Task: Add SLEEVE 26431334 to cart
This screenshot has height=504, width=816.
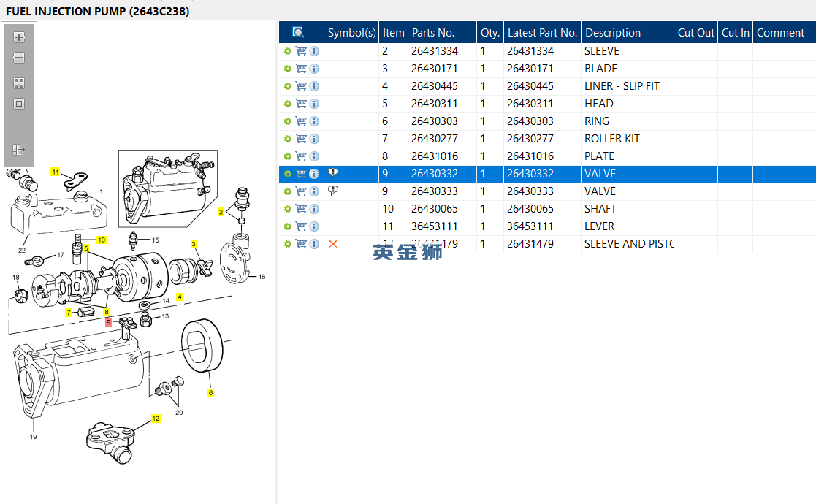Action: [301, 51]
